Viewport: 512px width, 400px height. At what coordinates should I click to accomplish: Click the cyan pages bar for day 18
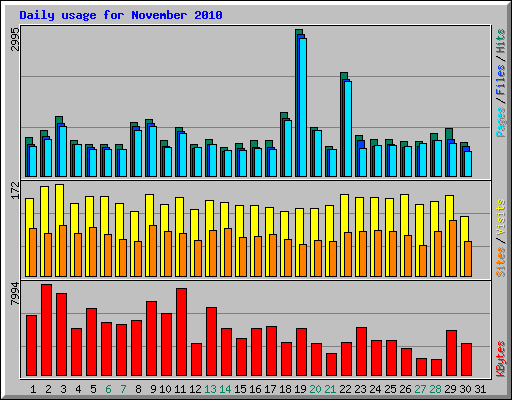288,148
